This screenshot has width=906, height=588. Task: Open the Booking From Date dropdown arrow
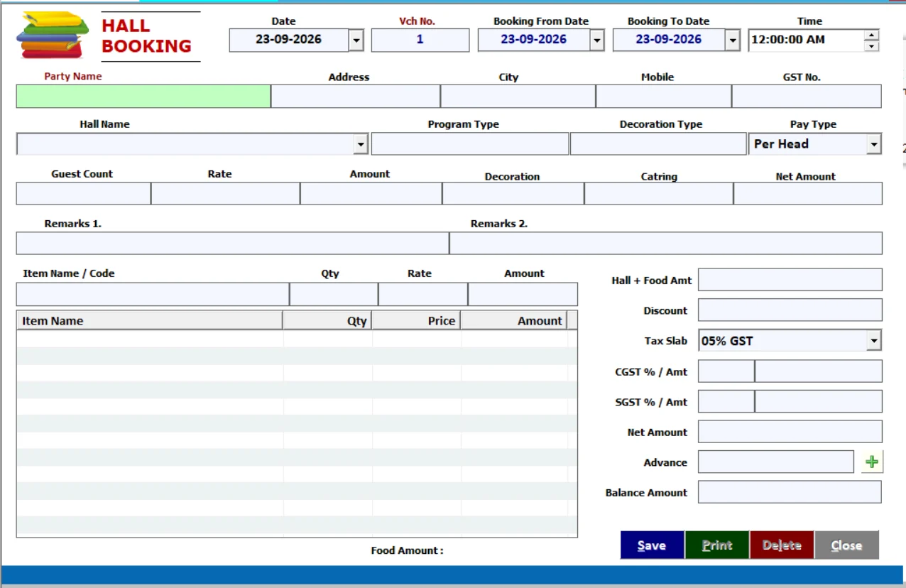597,40
